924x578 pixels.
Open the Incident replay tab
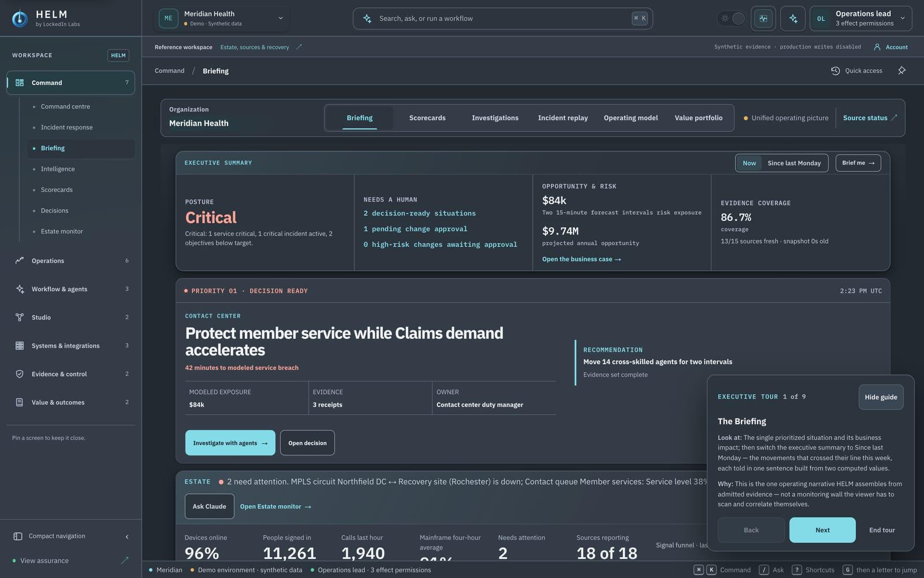[x=563, y=118]
